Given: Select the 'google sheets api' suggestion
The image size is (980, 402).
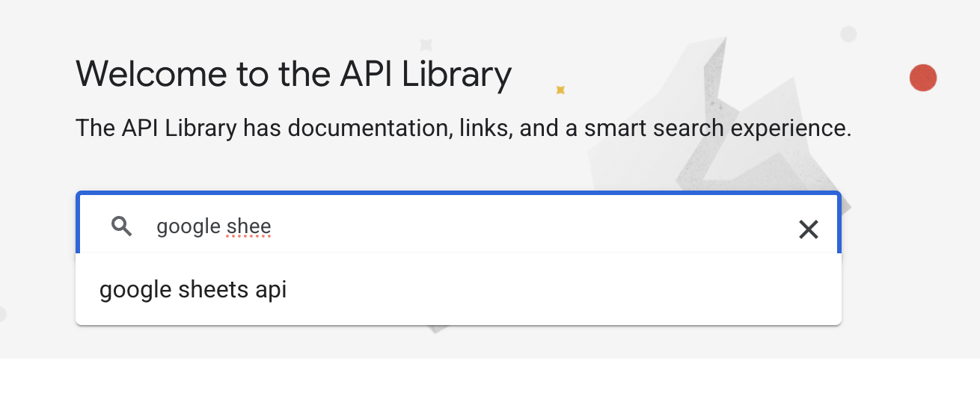Looking at the screenshot, I should (x=459, y=289).
